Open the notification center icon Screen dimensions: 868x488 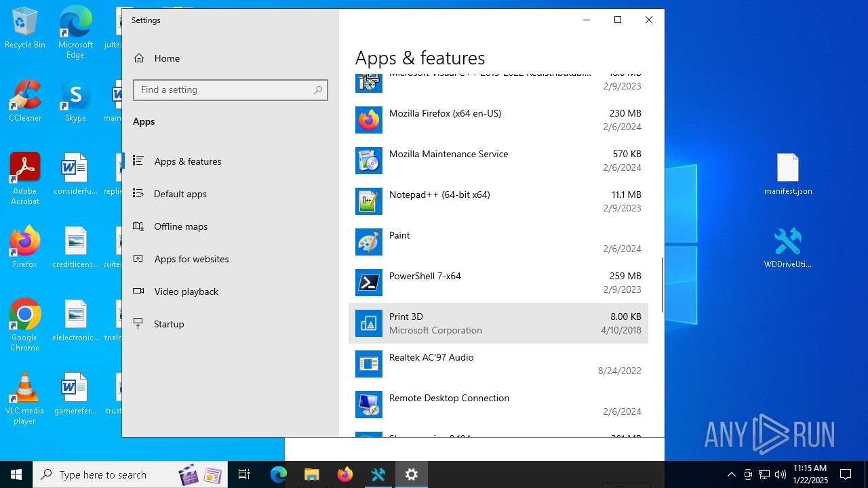(x=846, y=474)
